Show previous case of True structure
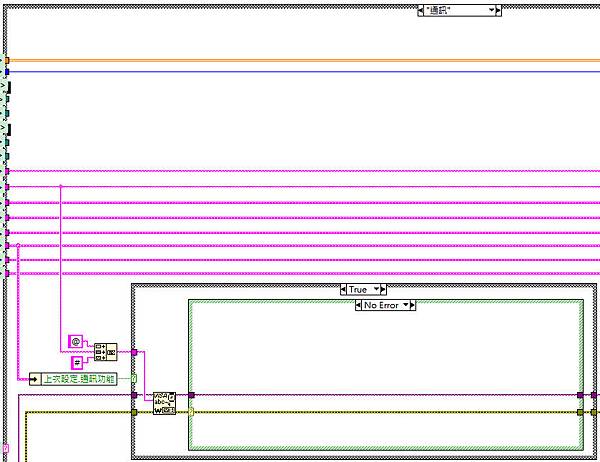600x462 pixels. pos(343,290)
